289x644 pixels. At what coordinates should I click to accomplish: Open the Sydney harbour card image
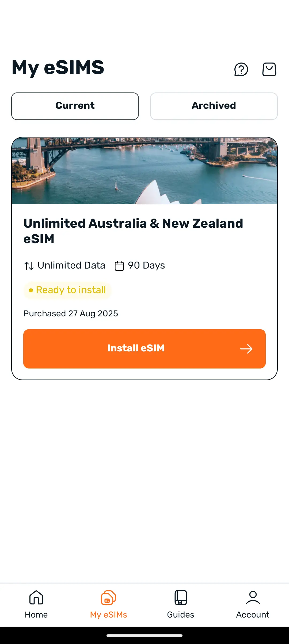pos(144,171)
